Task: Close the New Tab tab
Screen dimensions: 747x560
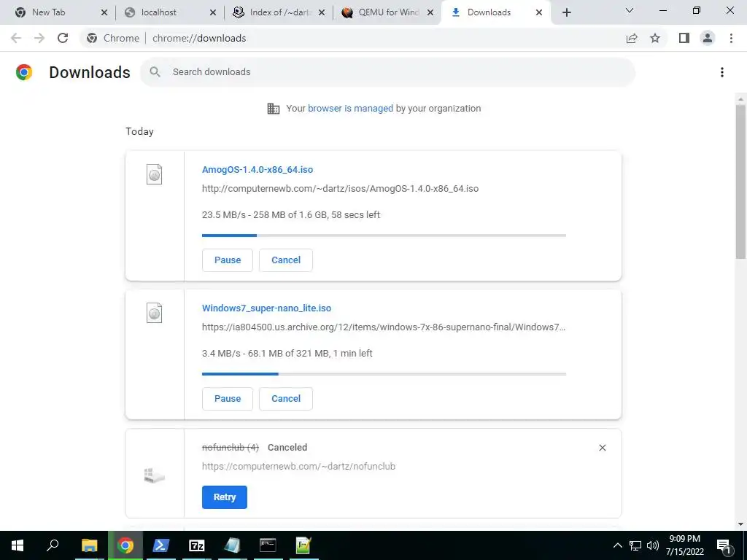Action: pyautogui.click(x=104, y=13)
